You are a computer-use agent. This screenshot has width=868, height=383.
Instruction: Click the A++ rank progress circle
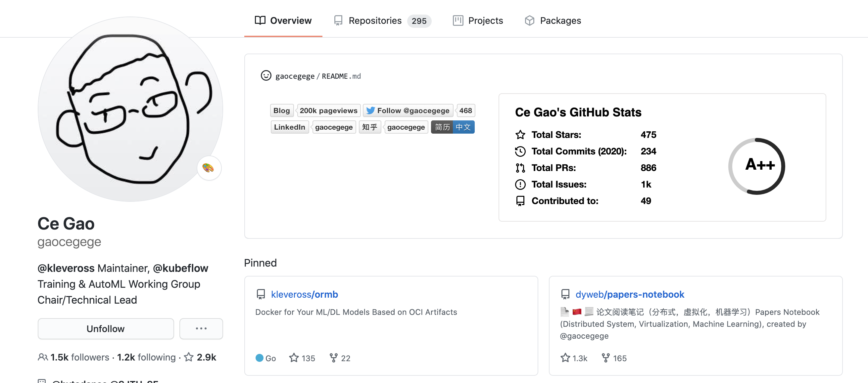coord(756,166)
